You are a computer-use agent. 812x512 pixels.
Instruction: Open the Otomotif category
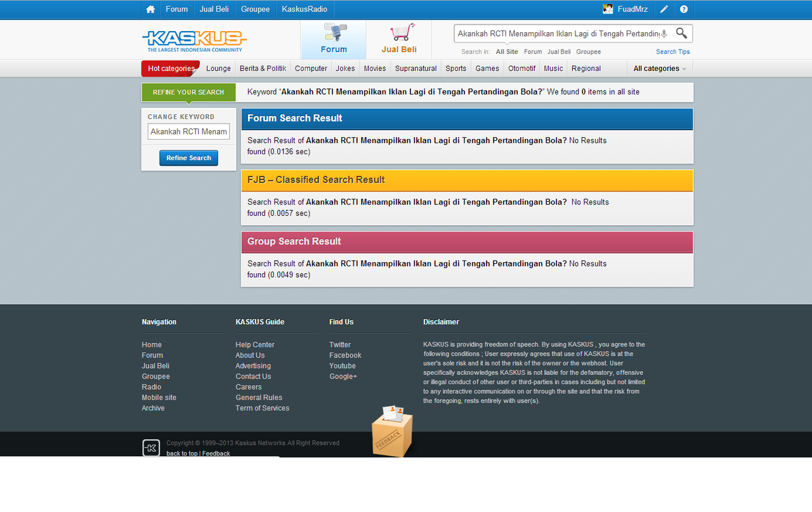521,69
